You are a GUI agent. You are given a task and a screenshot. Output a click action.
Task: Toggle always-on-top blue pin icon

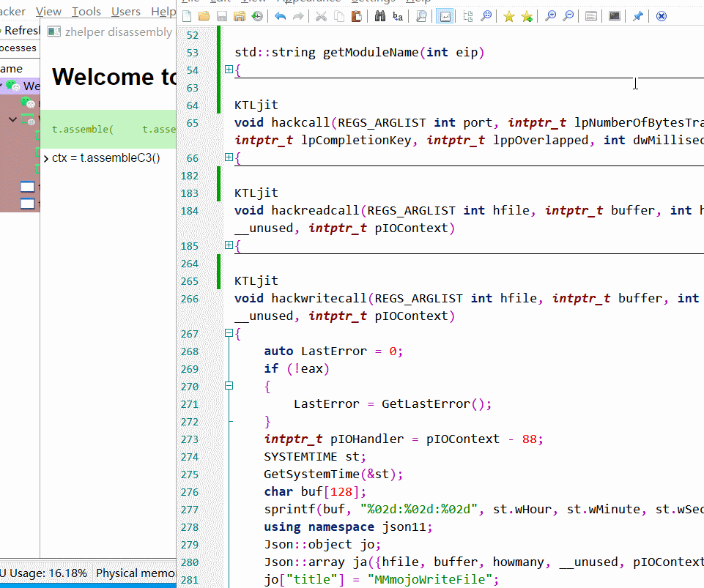pos(637,17)
